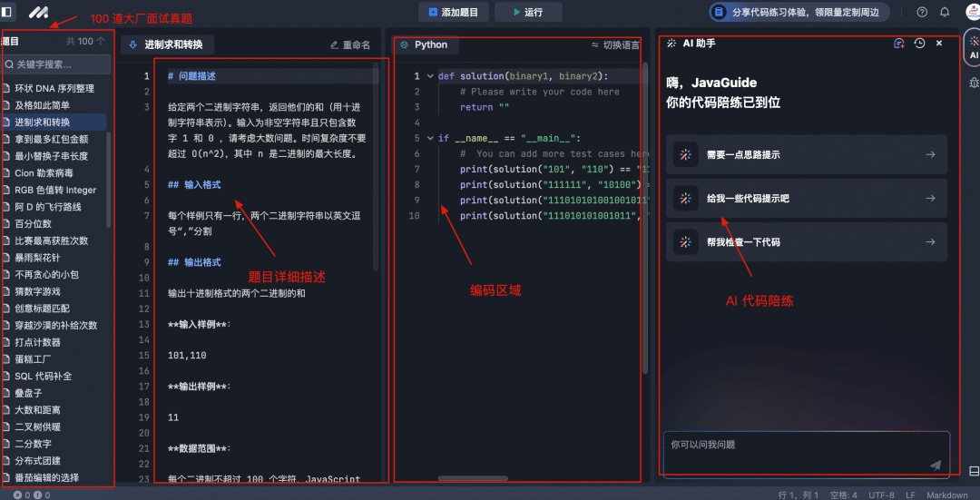The width and height of the screenshot is (980, 500).
Task: Click file icon of 分布式团建
Action: [x=6, y=461]
